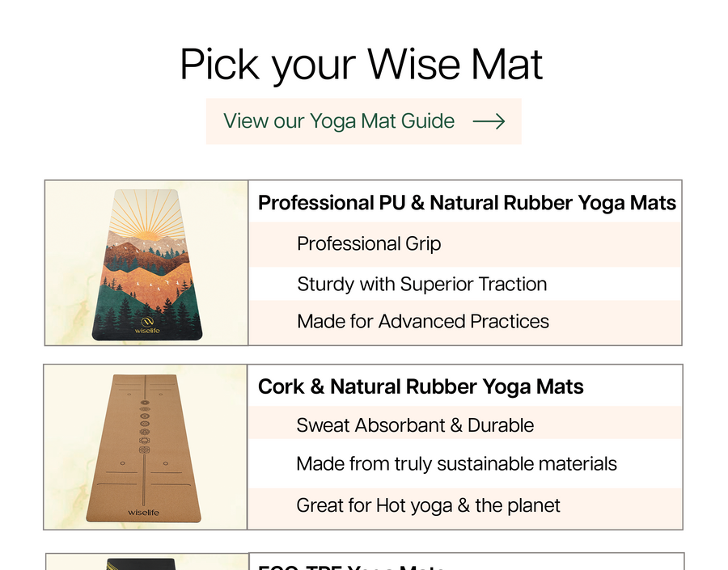Click the arrow icon beside Yoga Mat Guide
The image size is (728, 570).
coord(489,121)
